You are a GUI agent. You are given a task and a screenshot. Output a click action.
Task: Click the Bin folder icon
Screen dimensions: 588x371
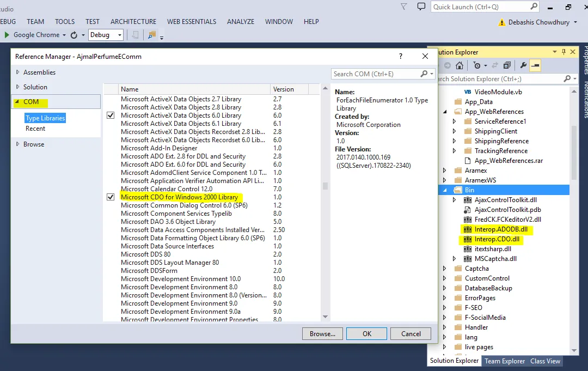[458, 190]
